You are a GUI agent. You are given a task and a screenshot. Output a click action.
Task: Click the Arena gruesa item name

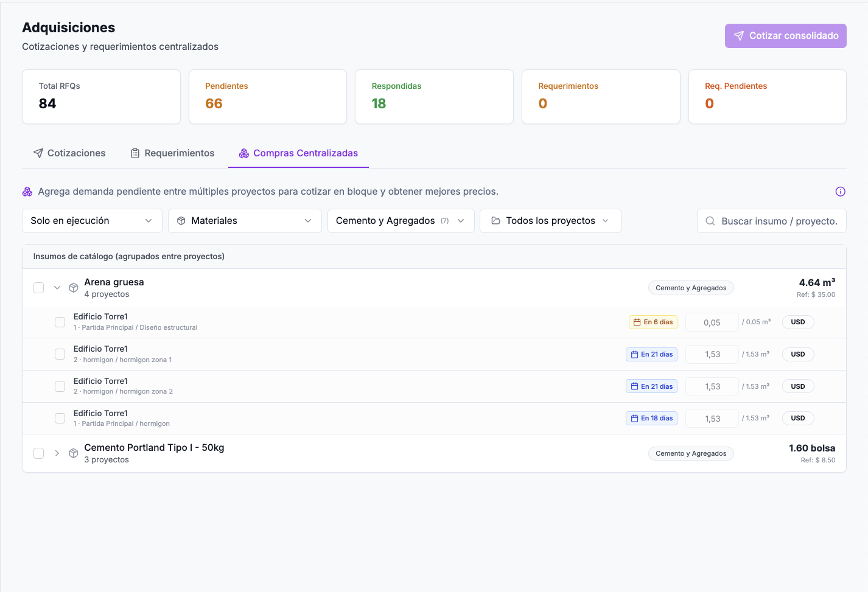click(114, 282)
